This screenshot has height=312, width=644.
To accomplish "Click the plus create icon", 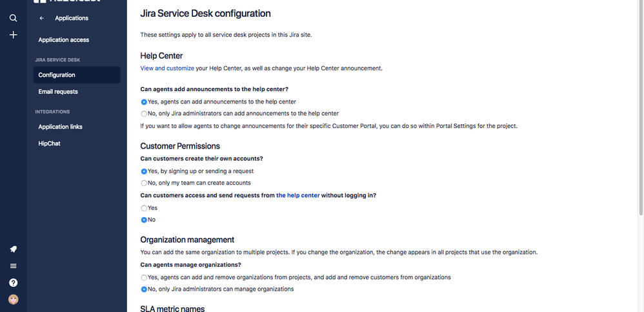I will point(13,35).
